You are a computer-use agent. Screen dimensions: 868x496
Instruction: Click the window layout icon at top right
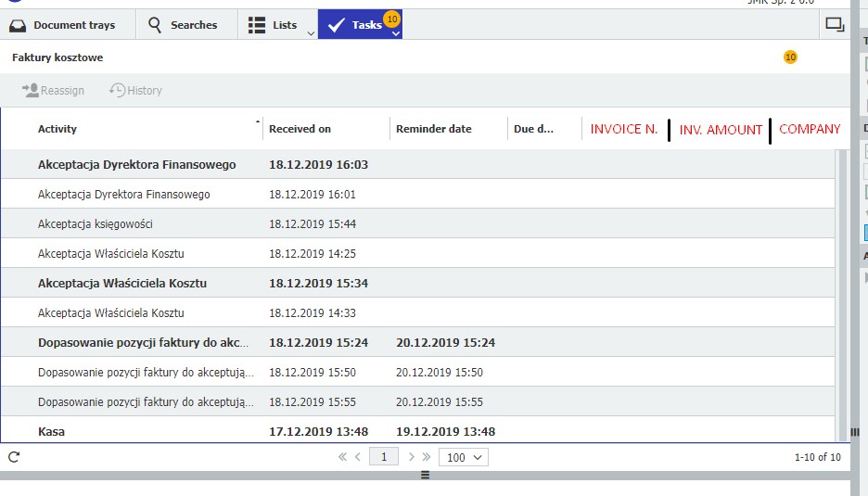click(834, 25)
